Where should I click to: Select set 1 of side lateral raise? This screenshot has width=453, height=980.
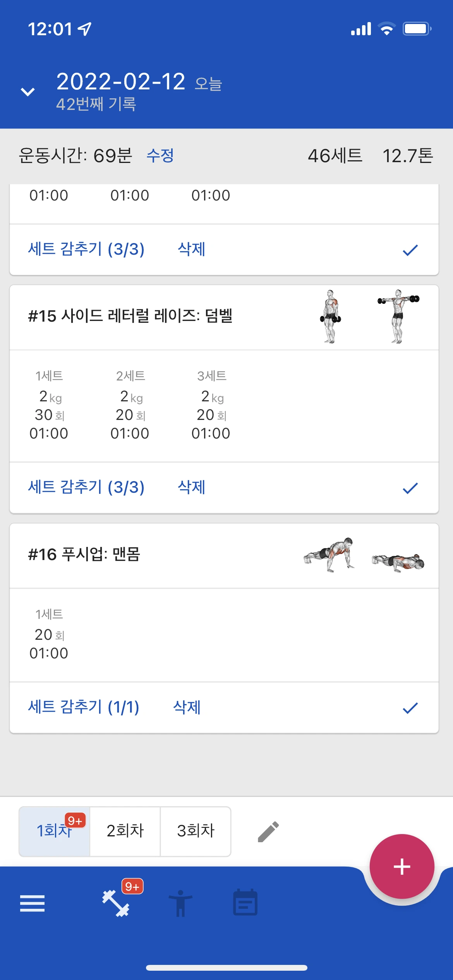(x=49, y=404)
